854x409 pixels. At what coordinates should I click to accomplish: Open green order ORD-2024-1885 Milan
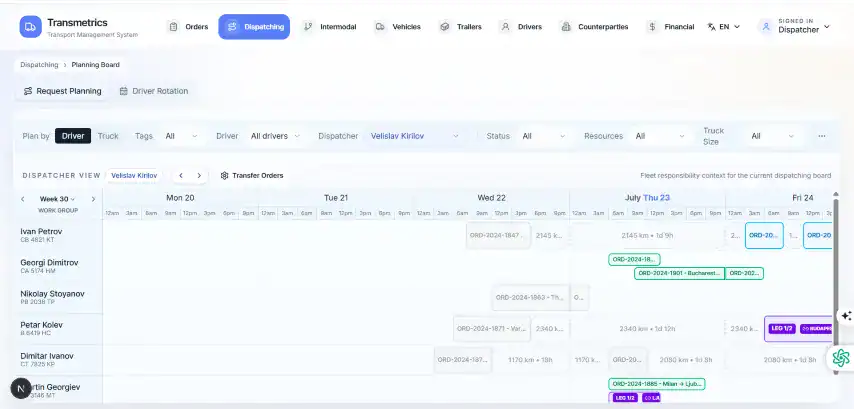pyautogui.click(x=656, y=384)
